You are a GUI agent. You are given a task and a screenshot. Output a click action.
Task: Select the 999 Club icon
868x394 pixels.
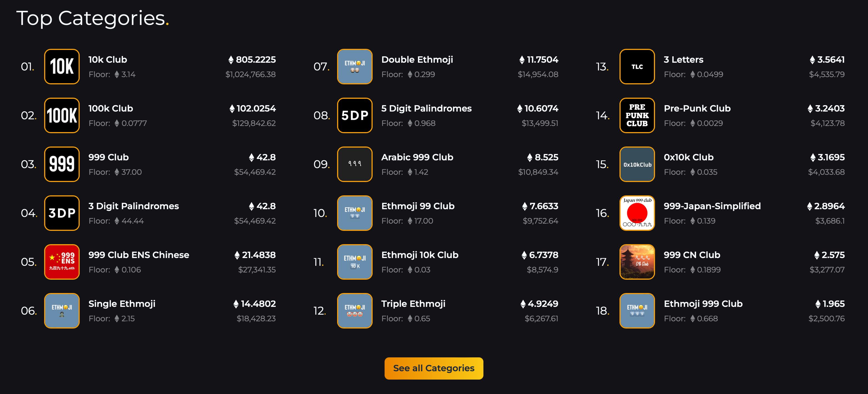click(x=62, y=164)
